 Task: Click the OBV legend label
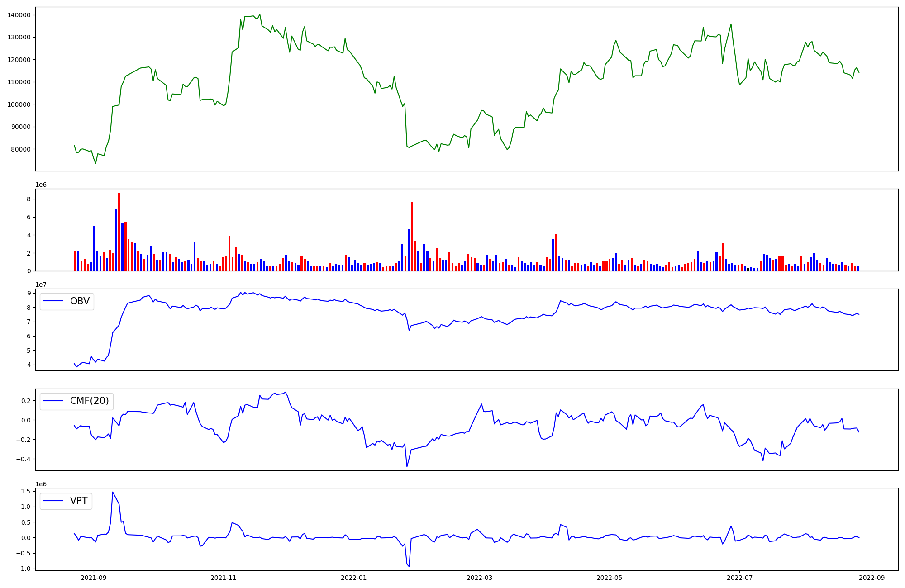(80, 301)
